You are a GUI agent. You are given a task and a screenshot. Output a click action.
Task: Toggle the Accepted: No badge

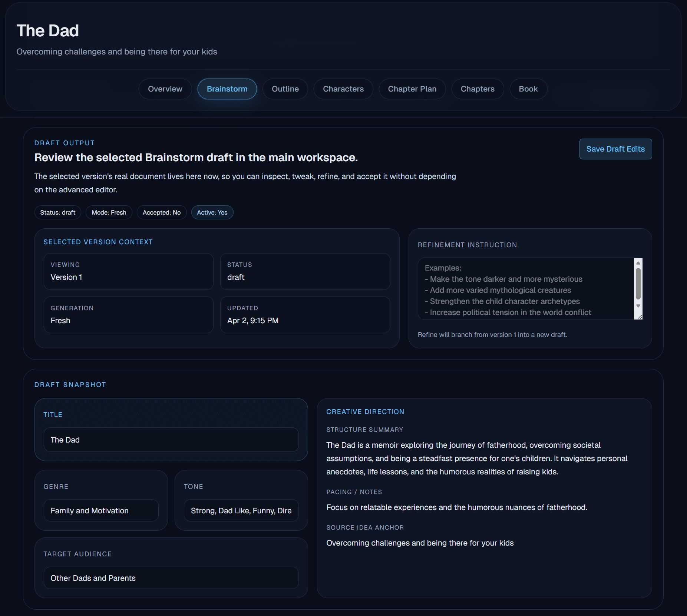161,212
